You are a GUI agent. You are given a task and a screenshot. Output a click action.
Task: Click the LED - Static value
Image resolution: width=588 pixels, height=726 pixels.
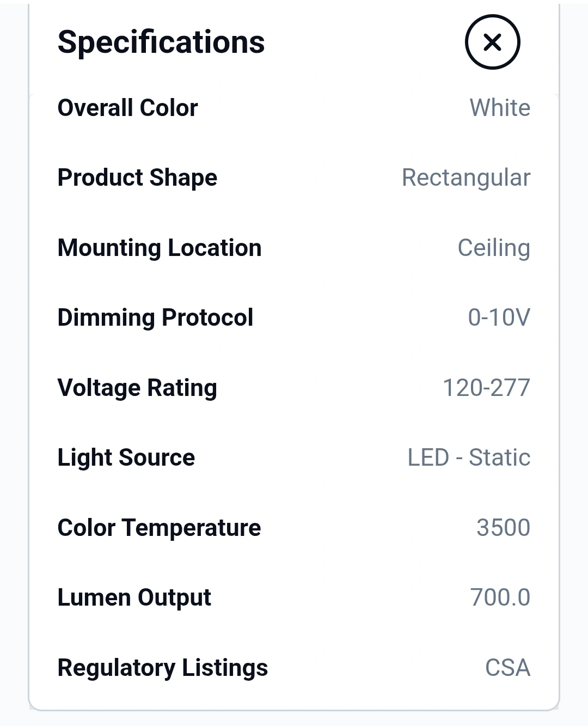pyautogui.click(x=469, y=457)
